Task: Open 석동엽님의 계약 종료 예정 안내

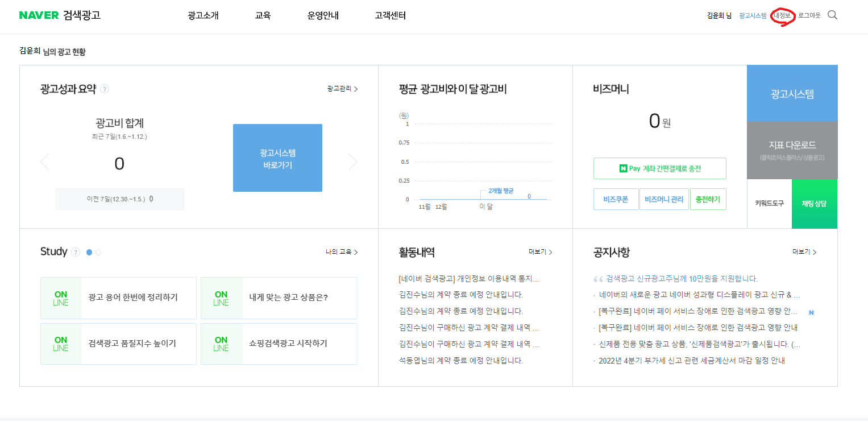Action: (461, 361)
